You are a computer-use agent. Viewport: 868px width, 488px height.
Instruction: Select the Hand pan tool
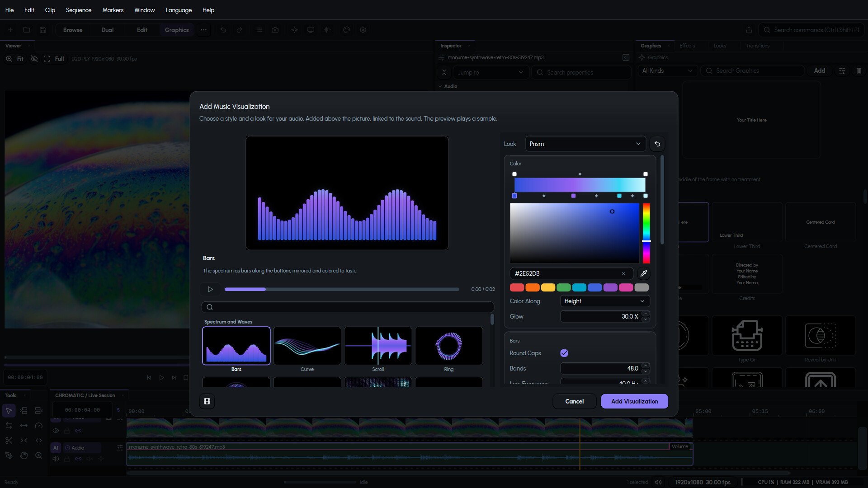pos(24,455)
